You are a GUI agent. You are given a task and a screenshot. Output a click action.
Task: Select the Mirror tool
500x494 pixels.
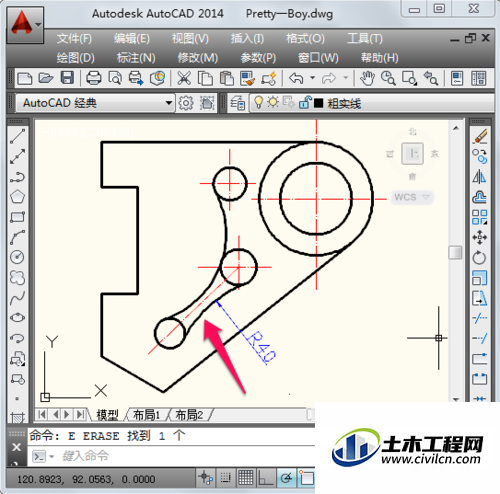click(480, 177)
